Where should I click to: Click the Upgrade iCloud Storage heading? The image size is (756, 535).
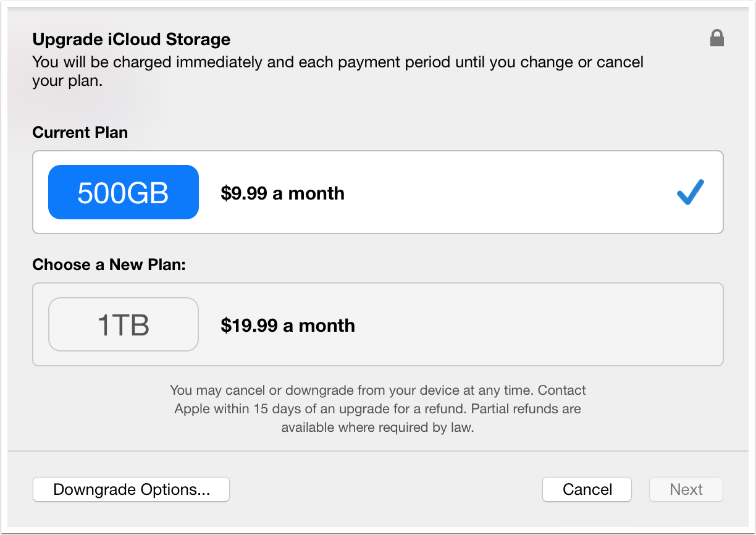click(131, 40)
